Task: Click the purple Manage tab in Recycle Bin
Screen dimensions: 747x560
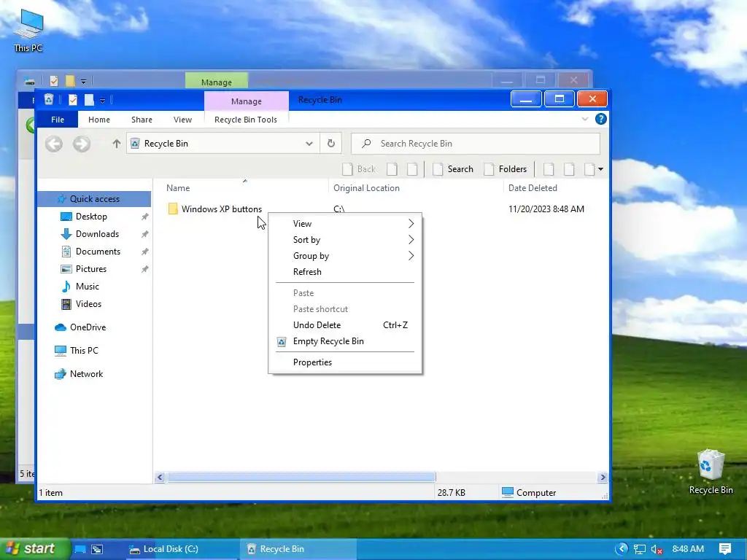Action: [247, 101]
